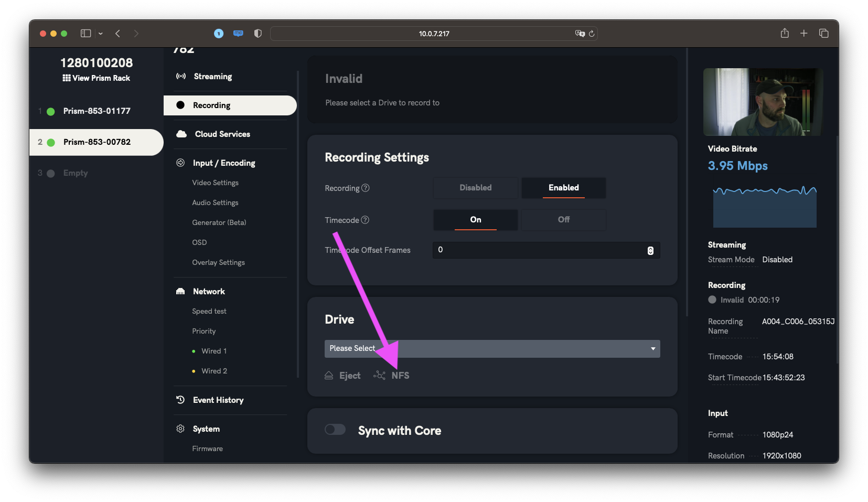This screenshot has height=502, width=868.
Task: Toggle the Sync with Core switch
Action: 335,430
